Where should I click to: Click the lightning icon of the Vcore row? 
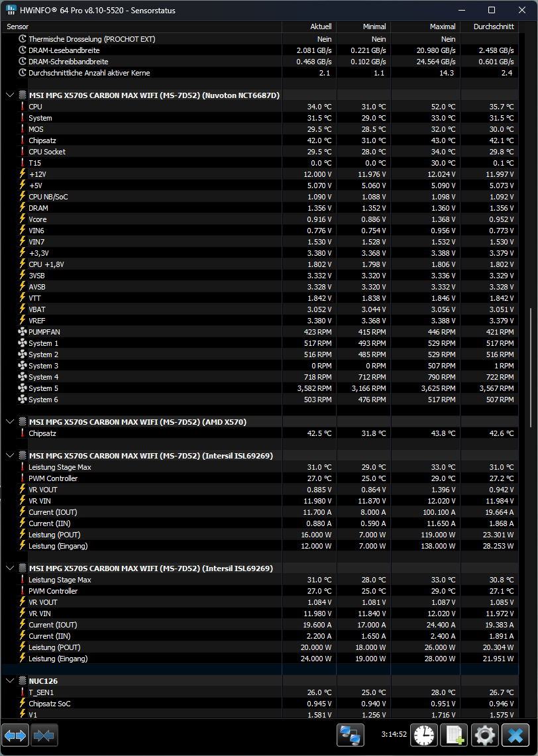tap(22, 219)
